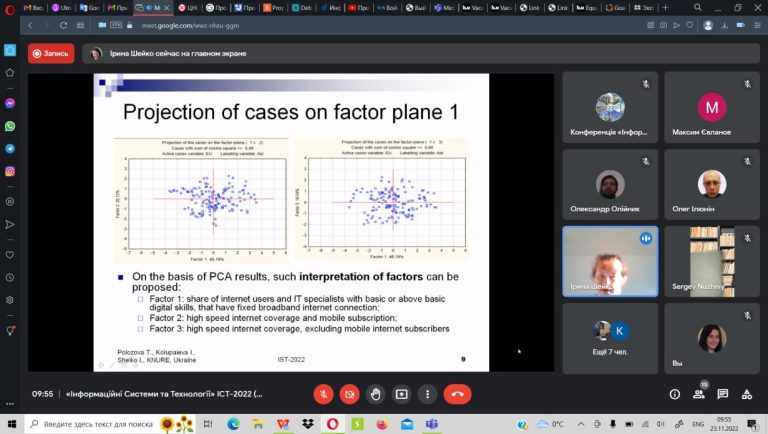Viewport: 768px width, 434px height.
Task: Open Messenger in Opera sidebar
Action: pos(10,103)
